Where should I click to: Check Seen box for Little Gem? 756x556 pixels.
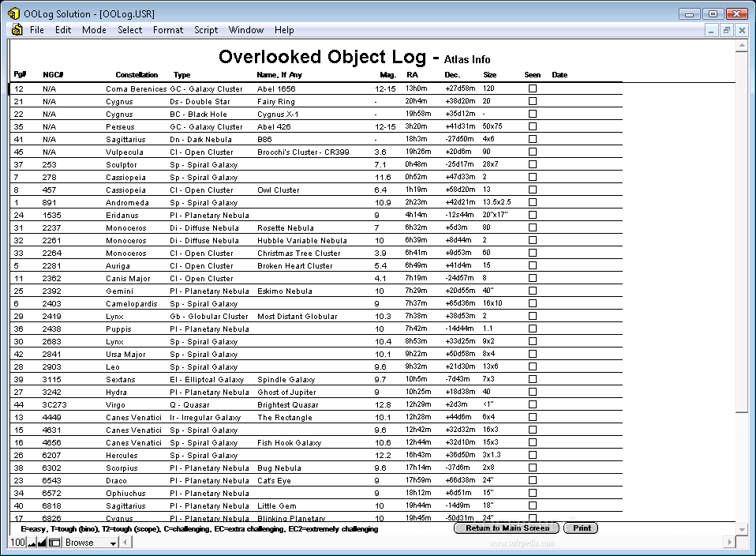533,505
